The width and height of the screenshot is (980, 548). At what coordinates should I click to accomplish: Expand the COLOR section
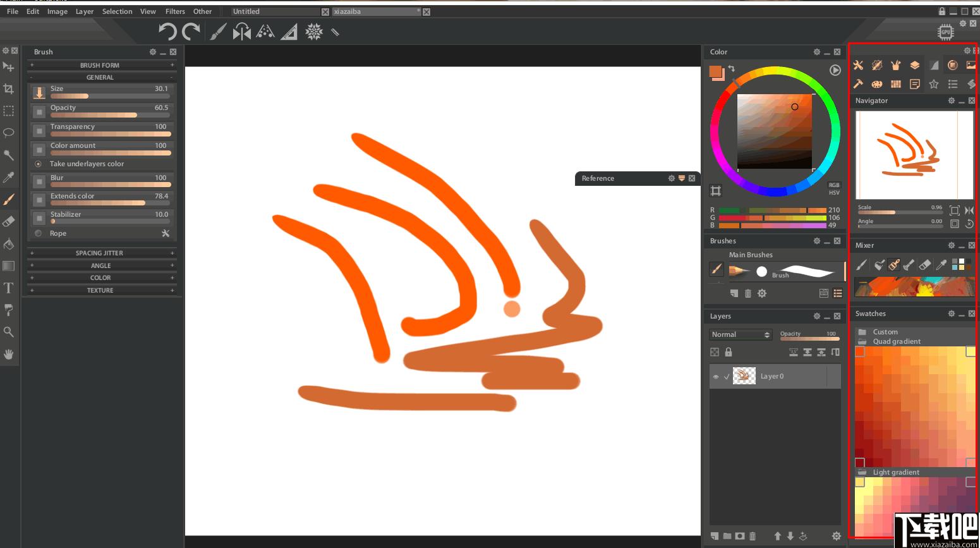tap(102, 277)
